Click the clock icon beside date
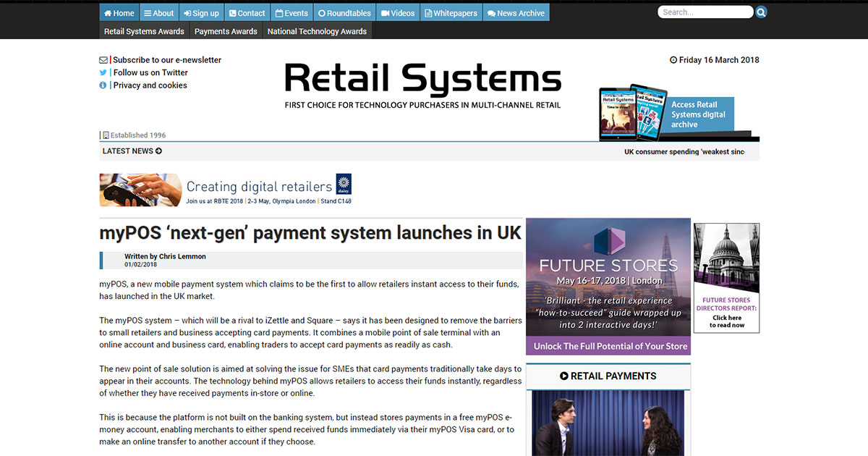The image size is (868, 456). (x=673, y=60)
